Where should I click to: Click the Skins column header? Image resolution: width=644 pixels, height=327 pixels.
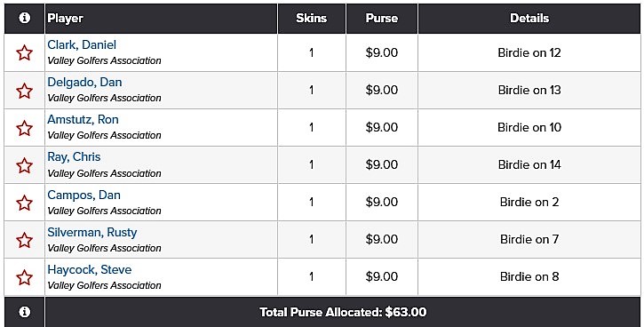[311, 18]
